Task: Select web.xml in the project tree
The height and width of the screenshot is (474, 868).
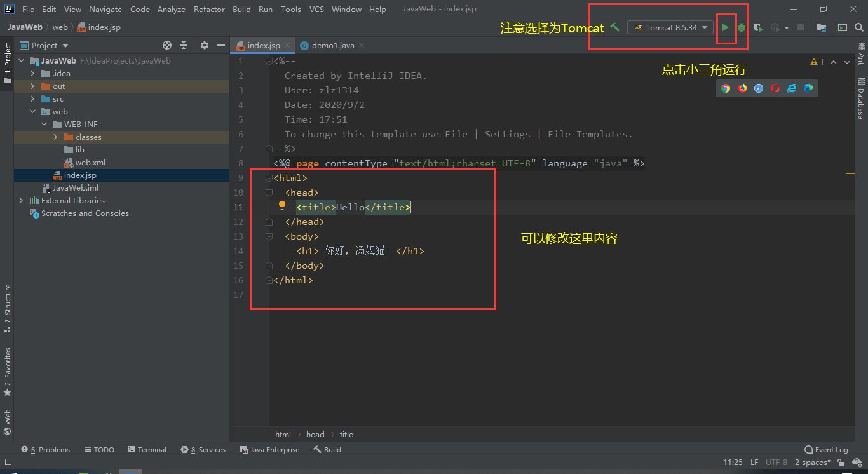Action: (x=90, y=162)
